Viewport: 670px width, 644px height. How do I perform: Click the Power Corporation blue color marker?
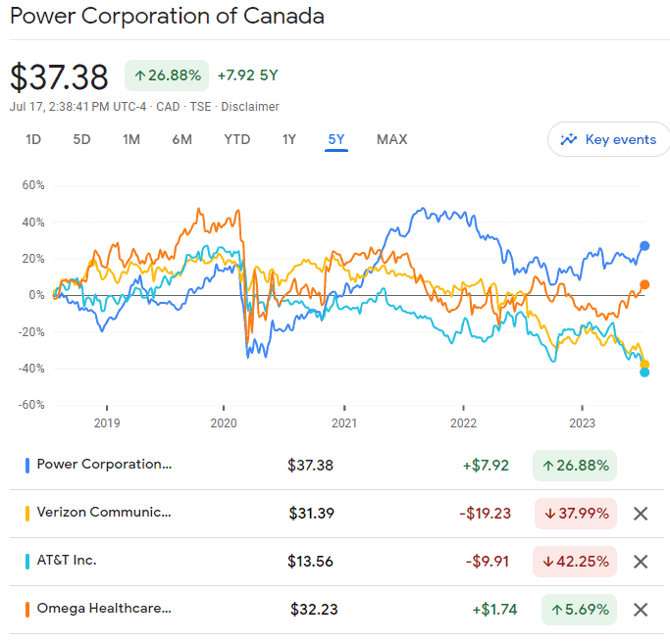27,465
